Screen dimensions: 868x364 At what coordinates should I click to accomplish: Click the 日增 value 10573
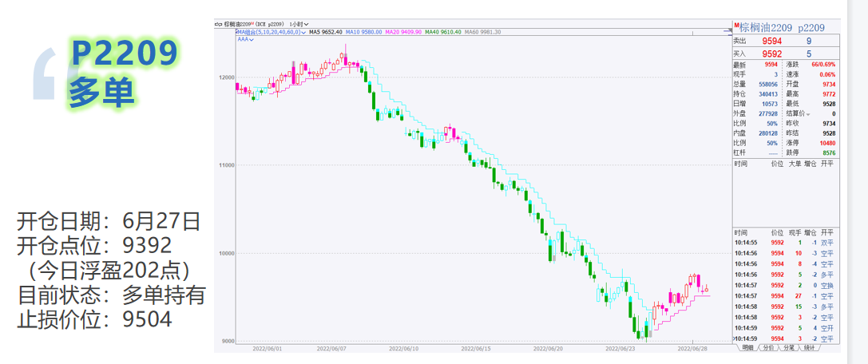(x=770, y=104)
